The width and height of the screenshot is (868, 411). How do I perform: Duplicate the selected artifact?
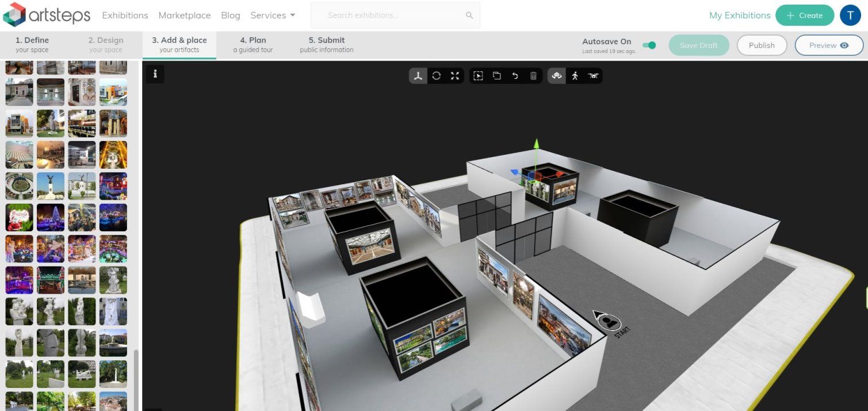496,76
